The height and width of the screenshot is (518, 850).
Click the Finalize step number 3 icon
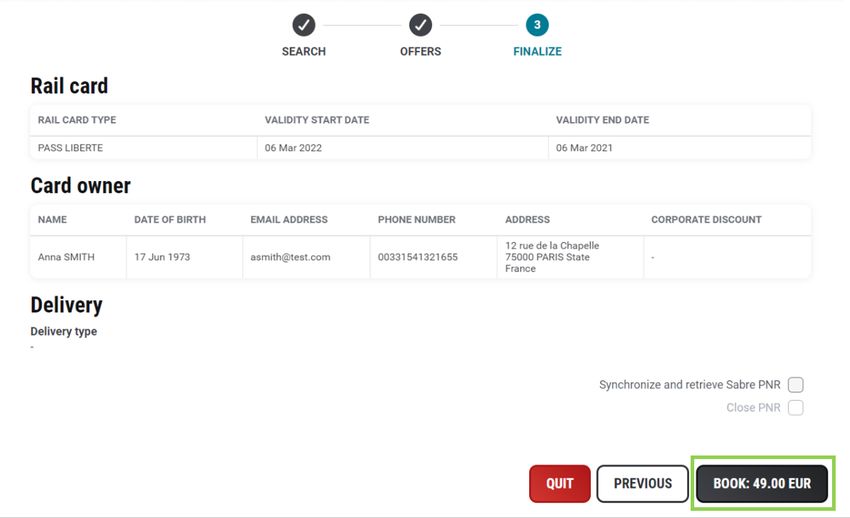coord(537,25)
